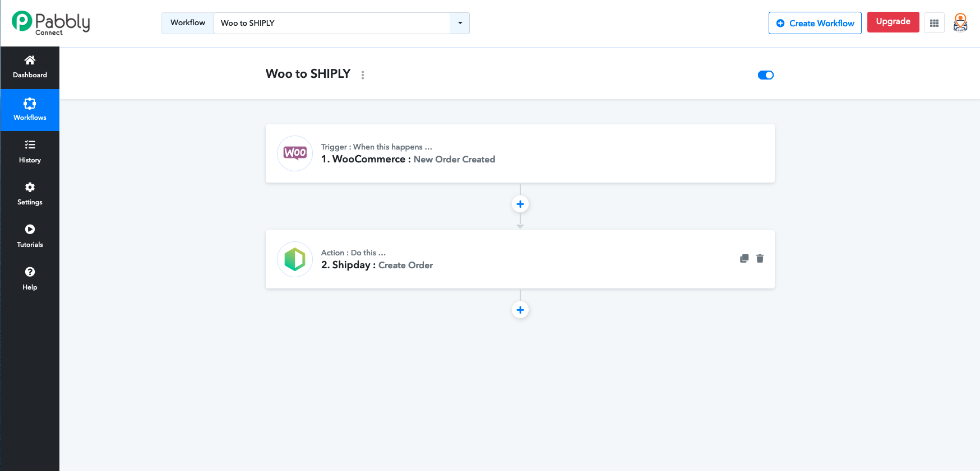
Task: Click the red Upgrade button
Action: coord(893,22)
